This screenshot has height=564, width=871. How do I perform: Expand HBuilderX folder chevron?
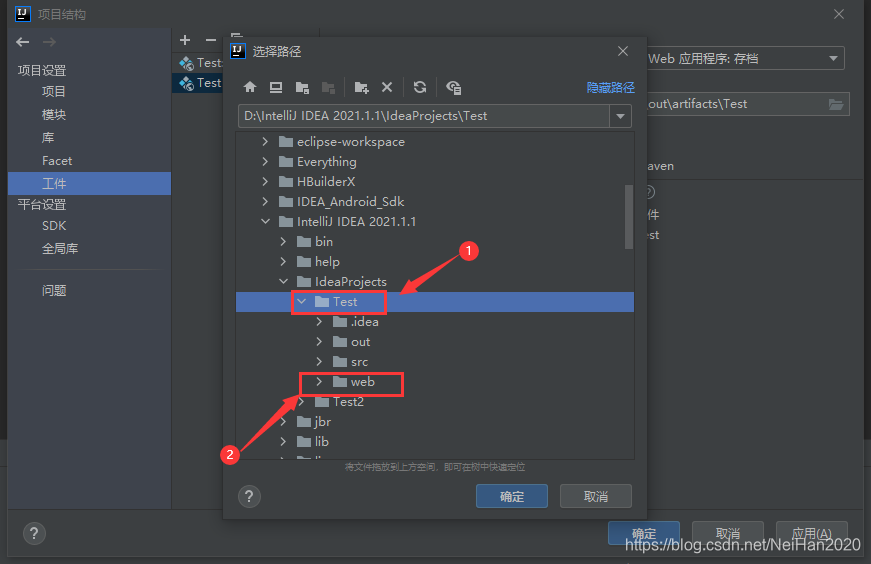(266, 182)
